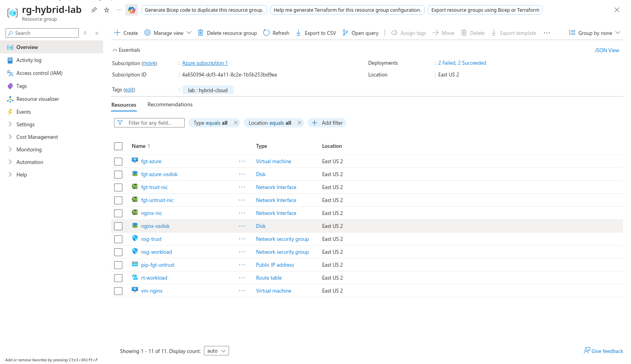Viewport: 631px width, 364px height.
Task: Select the Resources tab
Action: tap(124, 105)
